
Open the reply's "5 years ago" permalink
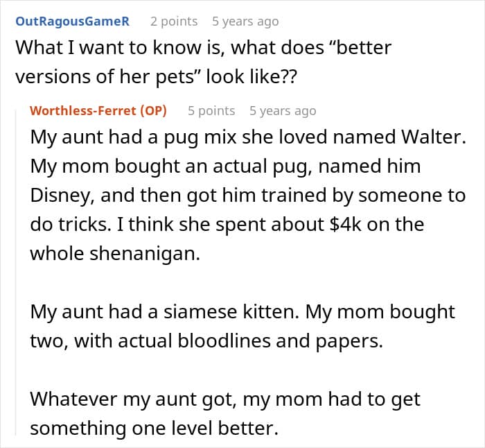pos(283,111)
